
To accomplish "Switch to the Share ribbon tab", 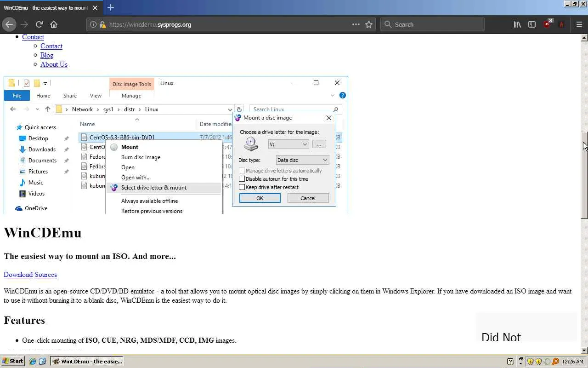I will tap(70, 96).
